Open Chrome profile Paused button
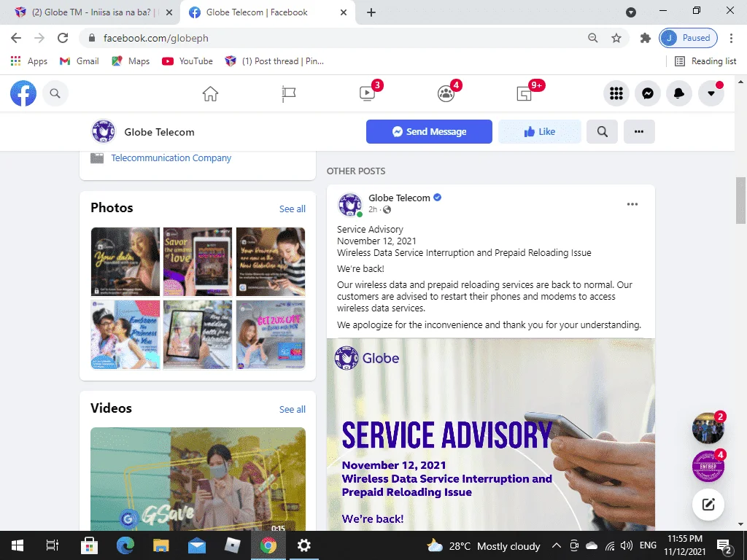The image size is (747, 560). pyautogui.click(x=689, y=38)
